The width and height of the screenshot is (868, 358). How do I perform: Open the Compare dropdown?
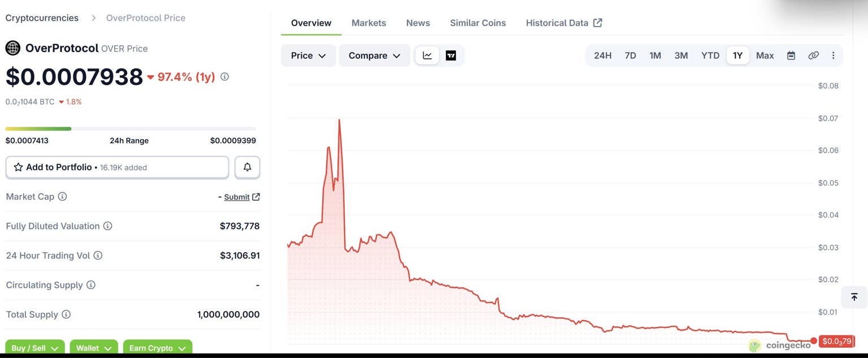pos(374,55)
